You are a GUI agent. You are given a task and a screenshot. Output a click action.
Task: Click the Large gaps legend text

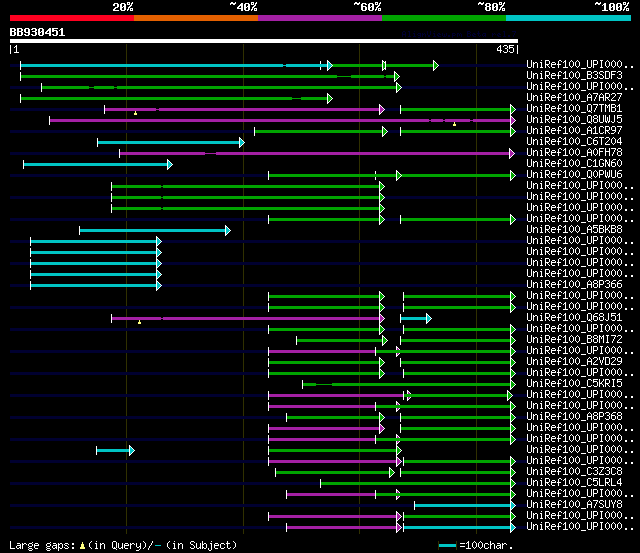click(x=42, y=546)
